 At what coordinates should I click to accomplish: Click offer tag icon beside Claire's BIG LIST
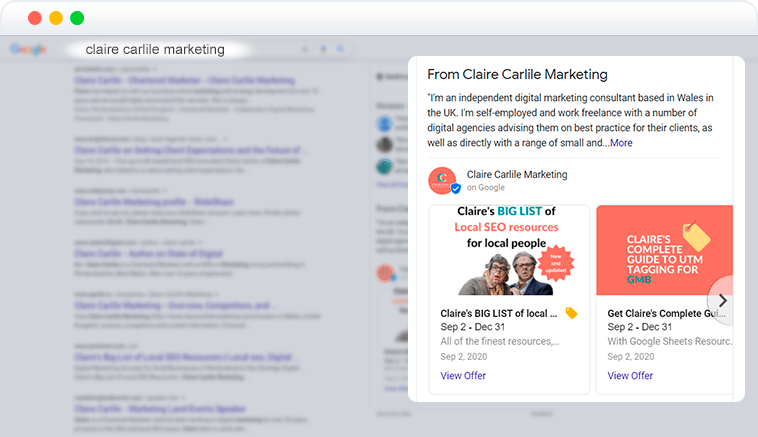coord(571,313)
